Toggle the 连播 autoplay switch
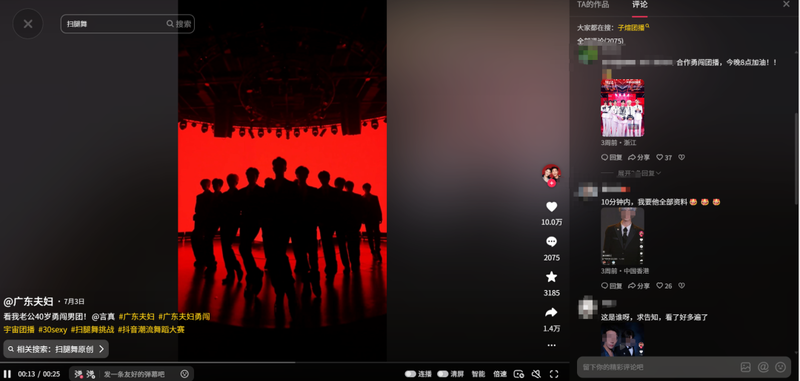 [x=410, y=374]
